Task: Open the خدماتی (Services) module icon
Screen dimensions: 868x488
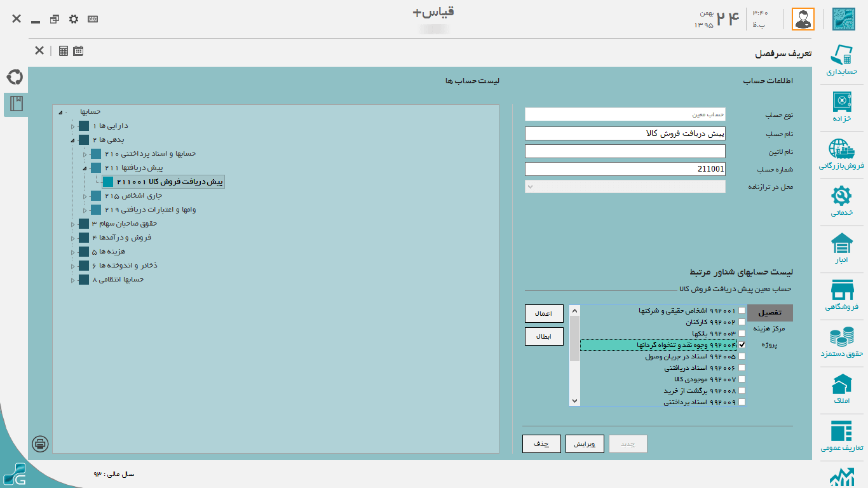Action: click(x=842, y=201)
